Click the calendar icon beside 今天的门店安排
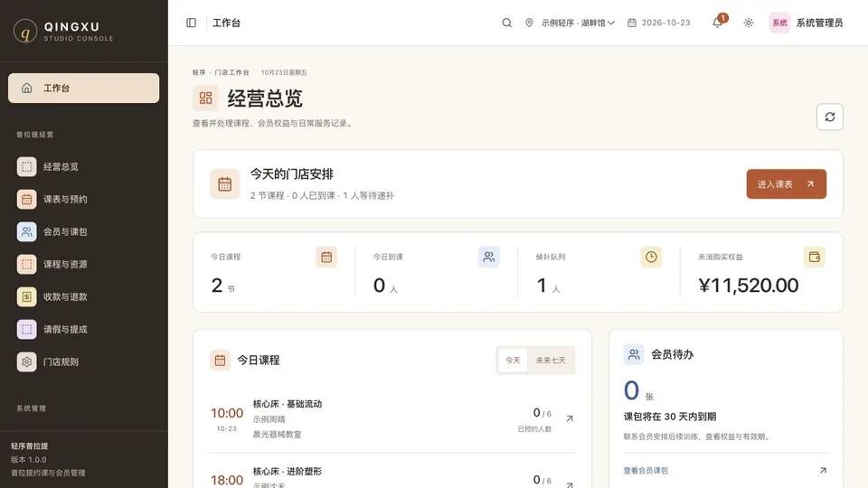 pos(224,183)
